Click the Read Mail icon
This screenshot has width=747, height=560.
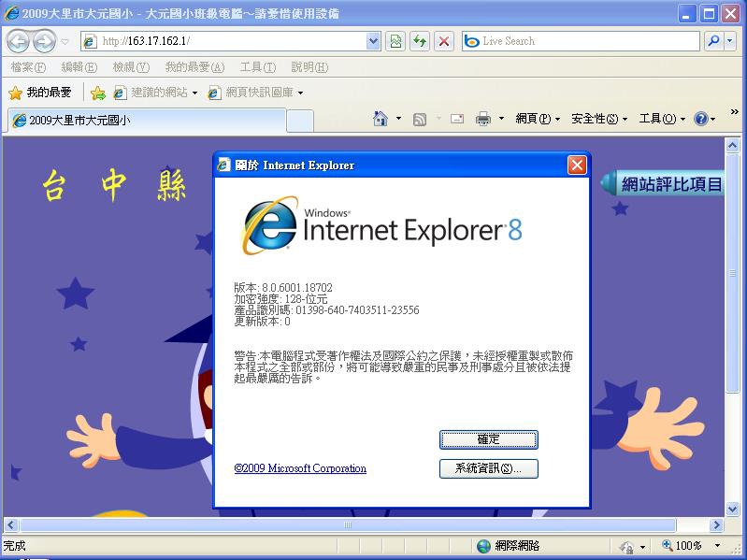tap(457, 119)
